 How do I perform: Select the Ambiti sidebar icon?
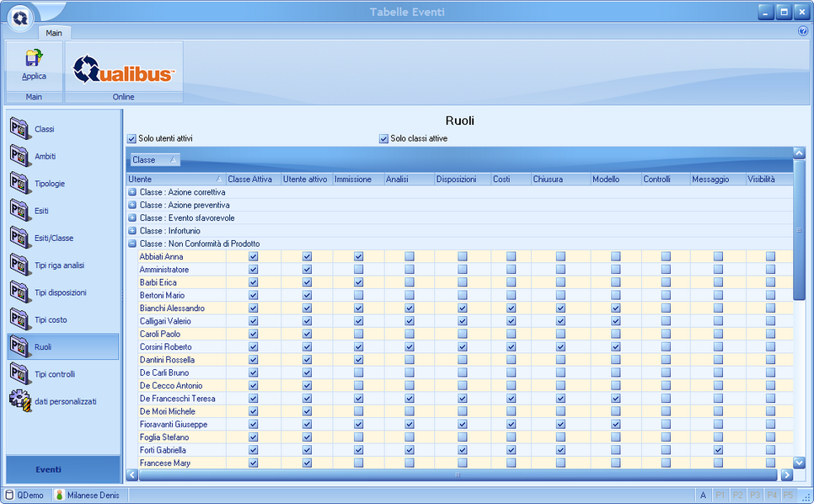pos(20,156)
